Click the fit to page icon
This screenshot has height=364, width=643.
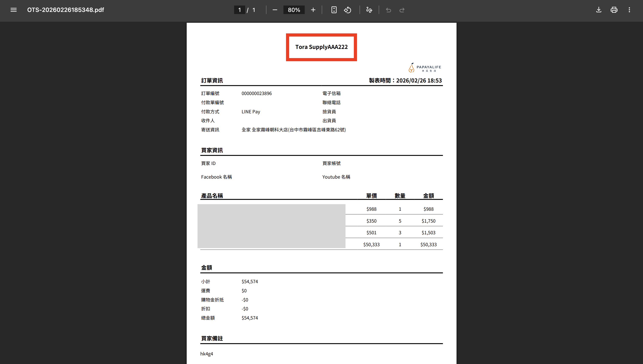point(334,10)
